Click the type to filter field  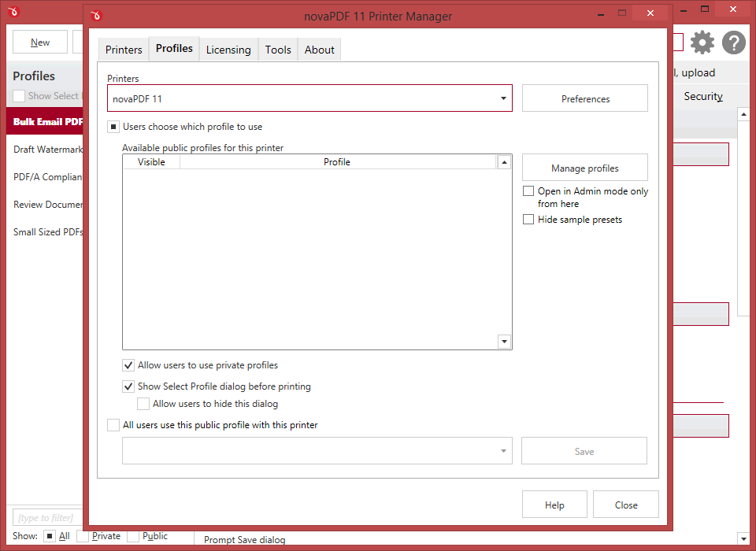[x=46, y=517]
